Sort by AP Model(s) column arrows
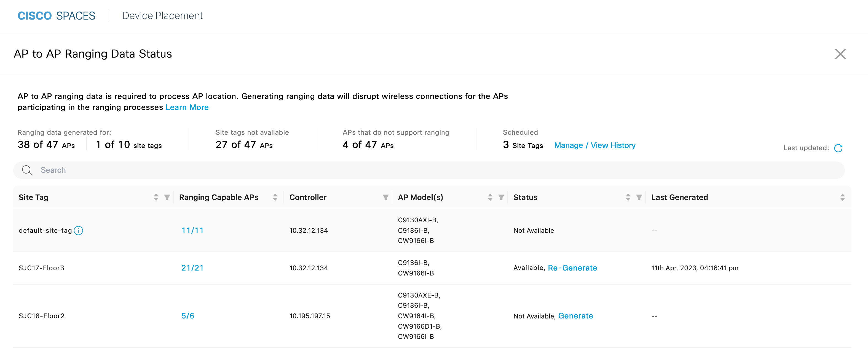 click(x=490, y=197)
